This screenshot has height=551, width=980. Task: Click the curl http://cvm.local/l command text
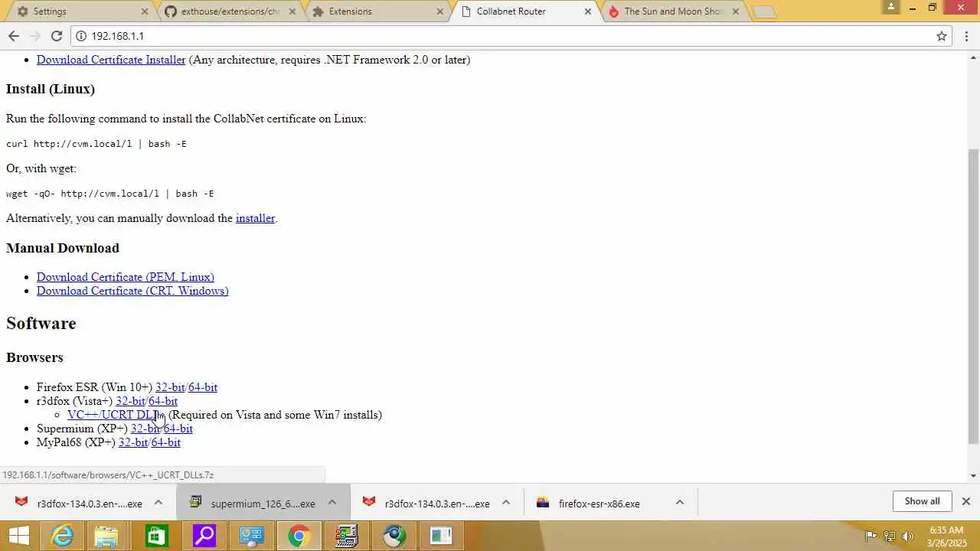pos(96,144)
